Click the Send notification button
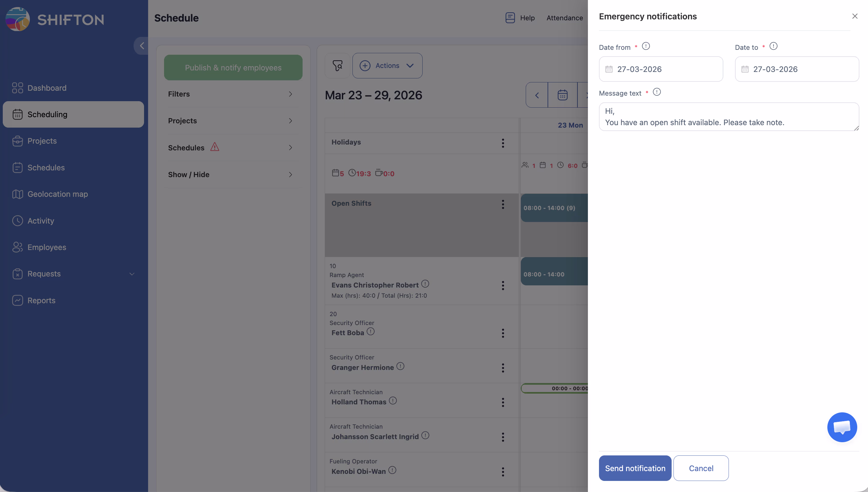The width and height of the screenshot is (868, 492). (x=635, y=468)
